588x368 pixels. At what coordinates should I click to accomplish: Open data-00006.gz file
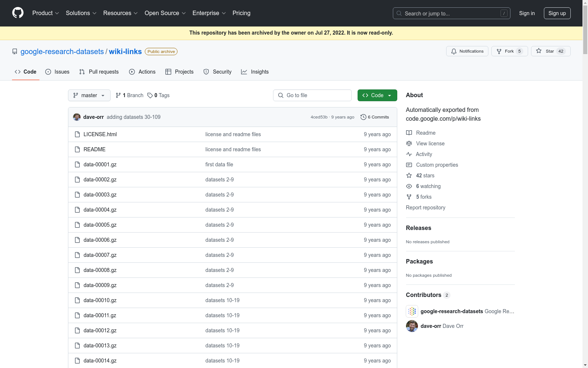click(x=100, y=240)
